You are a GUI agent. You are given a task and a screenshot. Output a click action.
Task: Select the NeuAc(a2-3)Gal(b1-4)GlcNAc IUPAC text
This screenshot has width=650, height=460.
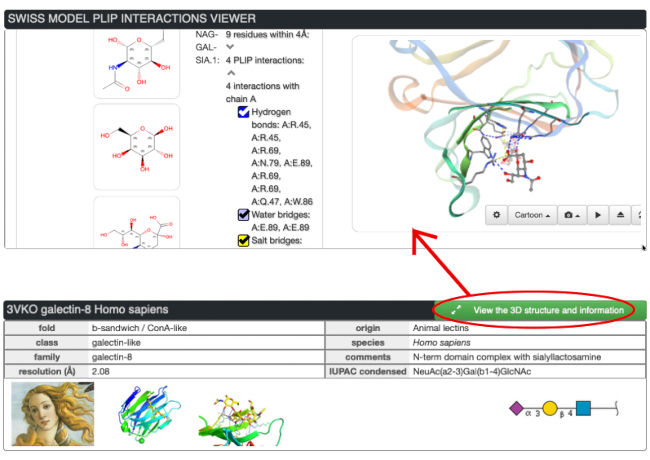[472, 371]
